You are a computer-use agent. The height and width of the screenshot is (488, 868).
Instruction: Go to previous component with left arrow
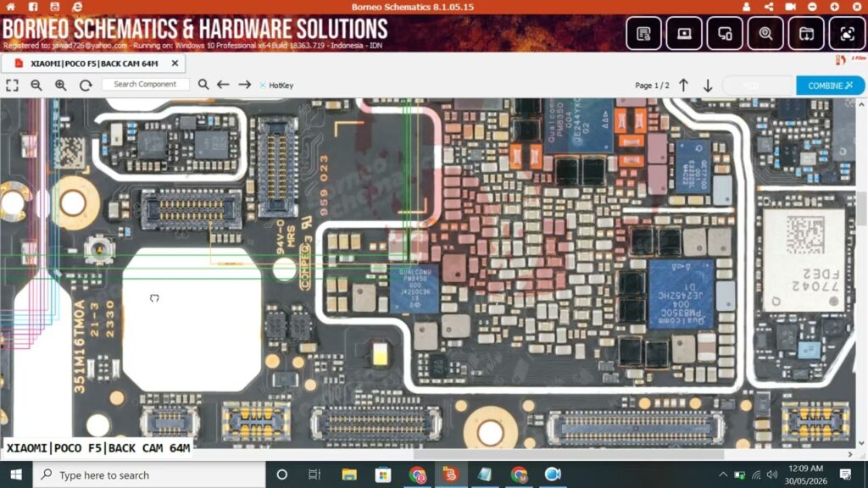click(x=223, y=85)
